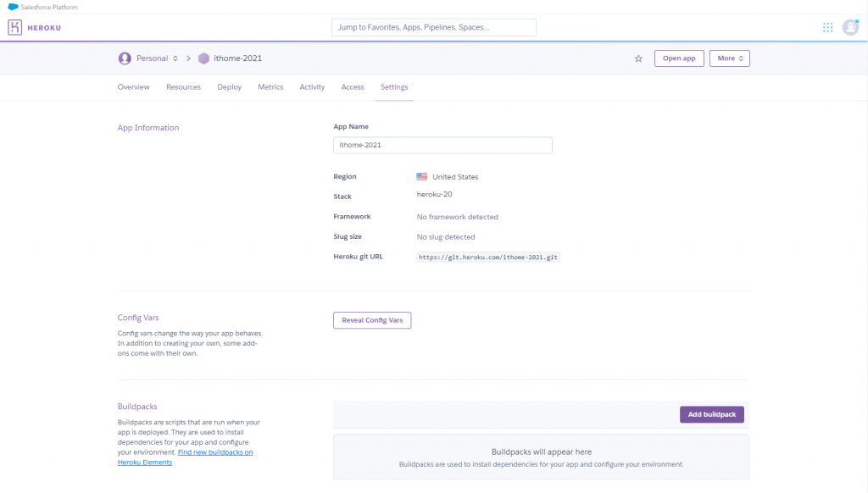Click the Buildpacks section heading
This screenshot has width=868, height=493.
click(137, 407)
